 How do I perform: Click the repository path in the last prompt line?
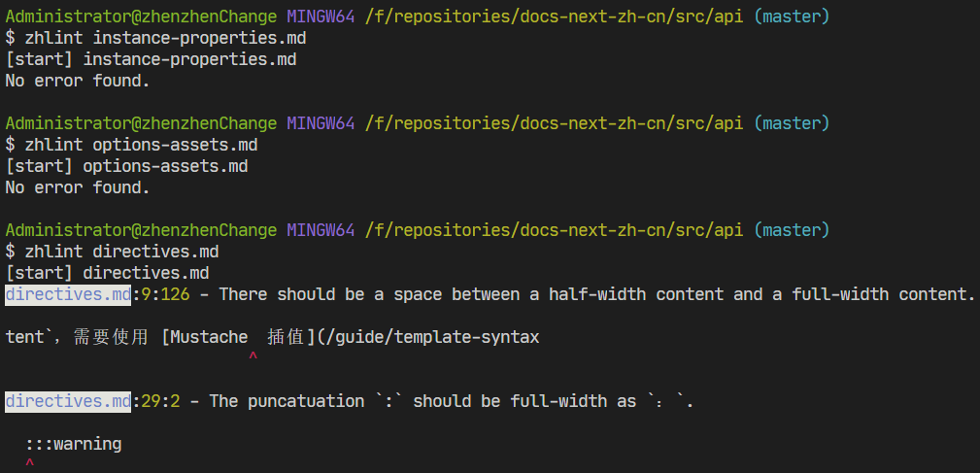554,230
